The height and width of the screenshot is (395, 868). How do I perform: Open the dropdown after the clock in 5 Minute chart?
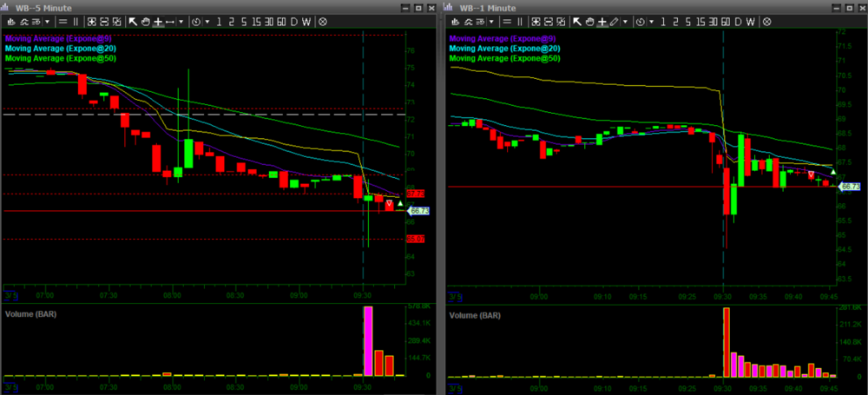tap(207, 21)
